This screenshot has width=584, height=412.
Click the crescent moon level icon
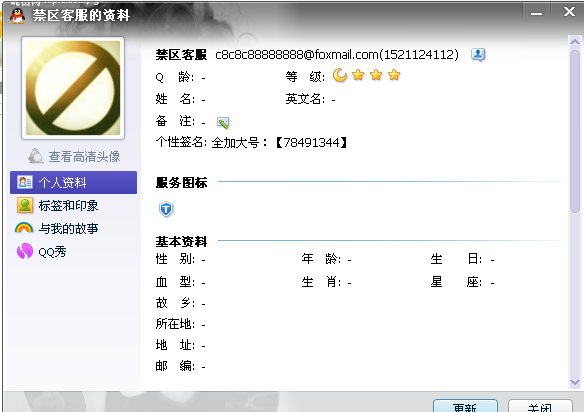tap(340, 75)
